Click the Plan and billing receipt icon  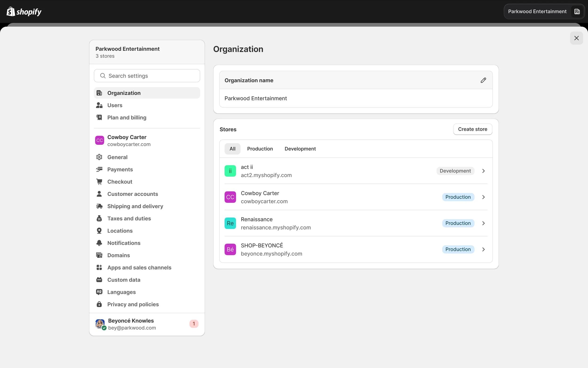click(99, 117)
